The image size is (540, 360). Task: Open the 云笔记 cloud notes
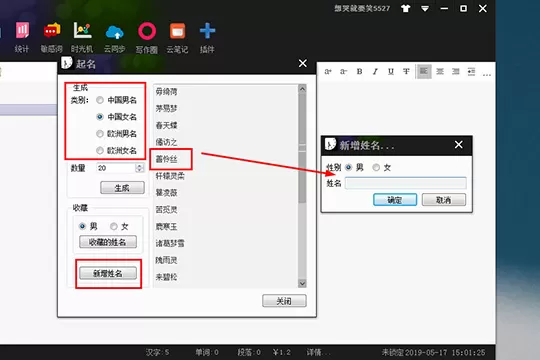[x=177, y=37]
